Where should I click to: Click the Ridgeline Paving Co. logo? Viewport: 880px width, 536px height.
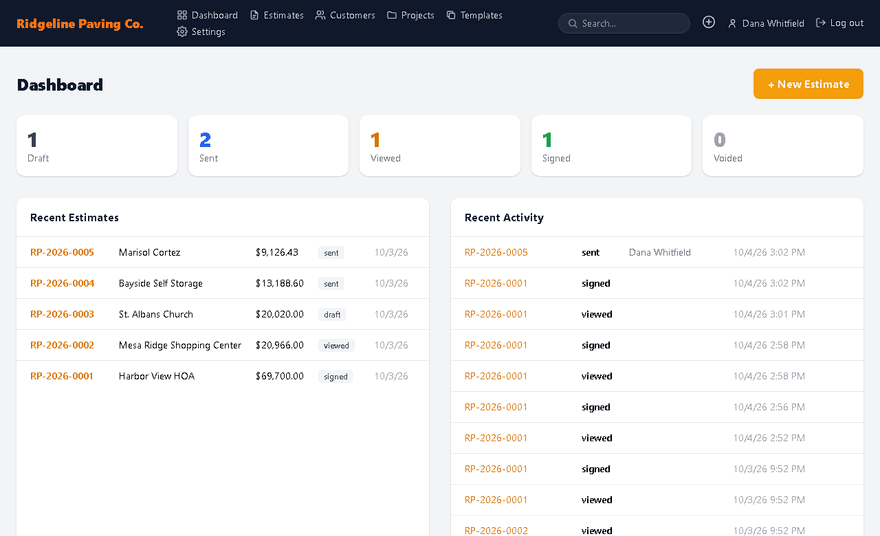(80, 24)
